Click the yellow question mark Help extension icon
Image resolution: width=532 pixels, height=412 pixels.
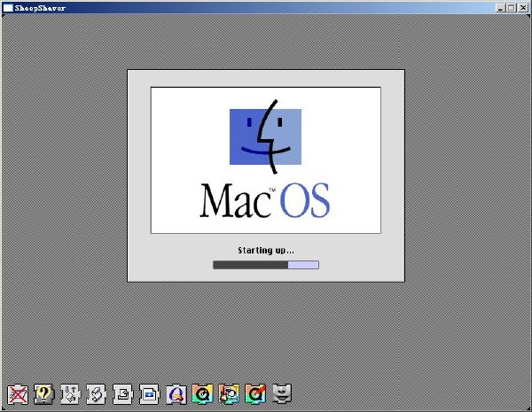click(x=44, y=394)
